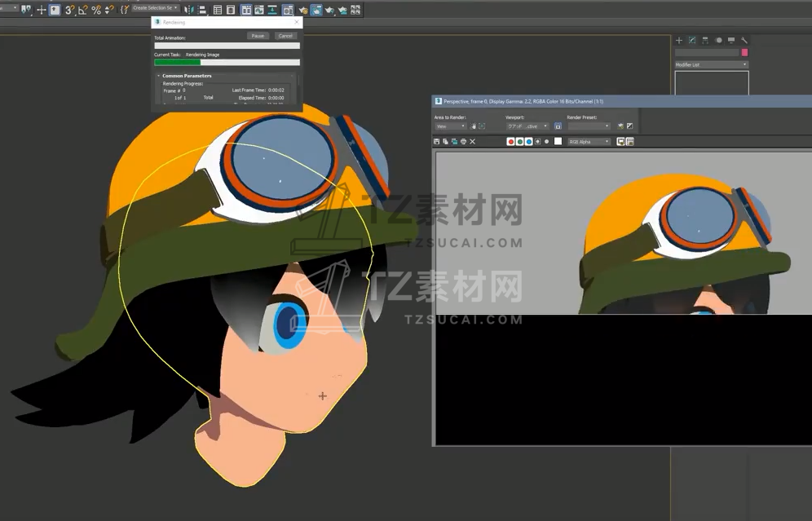Open the Area to Render dropdown
This screenshot has height=521, width=812.
(450, 126)
